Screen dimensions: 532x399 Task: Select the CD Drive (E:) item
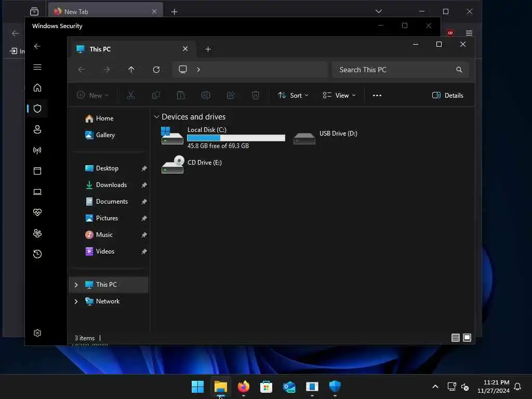point(192,165)
